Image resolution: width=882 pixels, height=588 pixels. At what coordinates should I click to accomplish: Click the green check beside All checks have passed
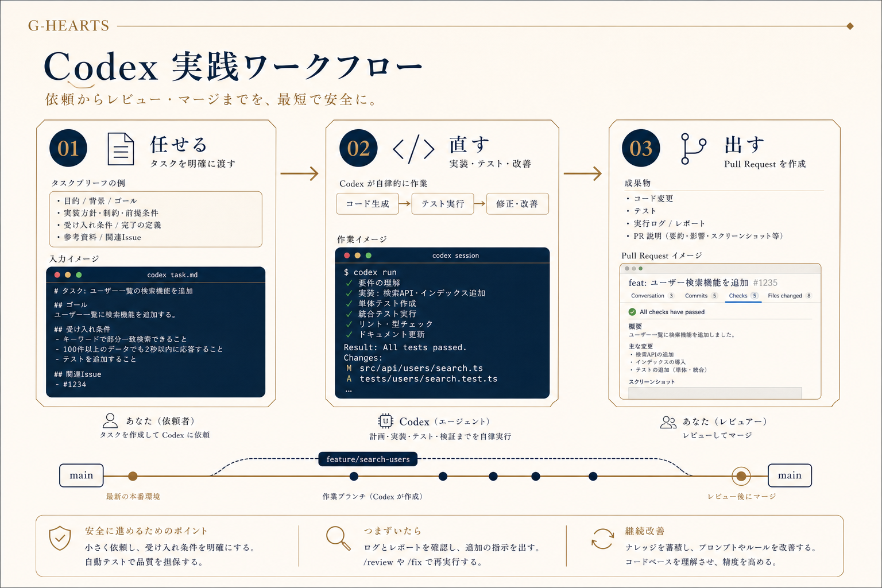tap(632, 312)
